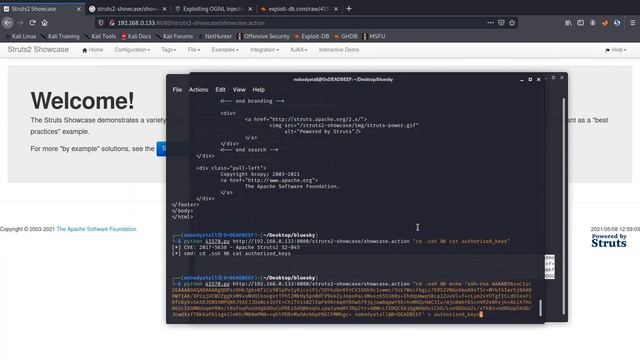Viewport: 640px width, 360px height.
Task: Expand the Help dropdown in navbar
Action: pyautogui.click(x=616, y=50)
